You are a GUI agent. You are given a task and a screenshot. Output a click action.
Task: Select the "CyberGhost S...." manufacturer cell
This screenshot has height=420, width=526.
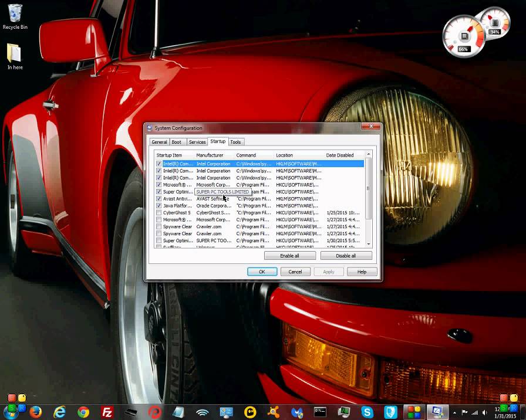pos(213,212)
